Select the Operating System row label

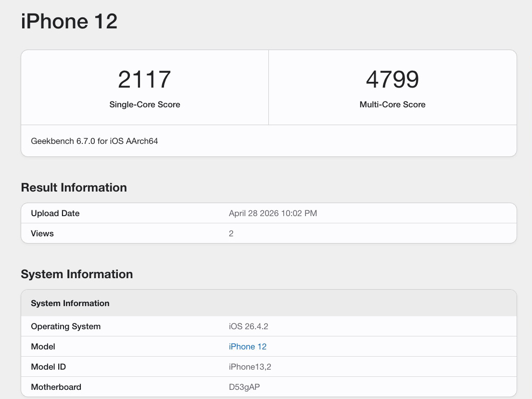[x=65, y=326]
